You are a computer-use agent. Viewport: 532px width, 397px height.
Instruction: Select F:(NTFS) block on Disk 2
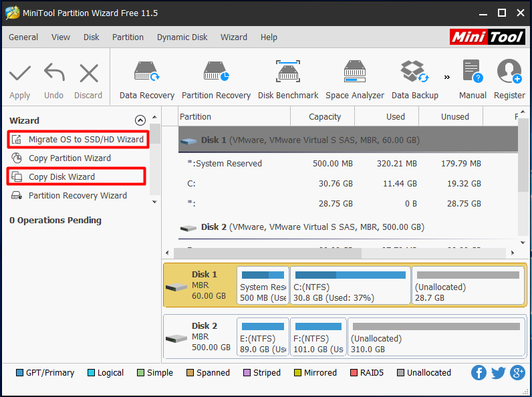pyautogui.click(x=318, y=337)
